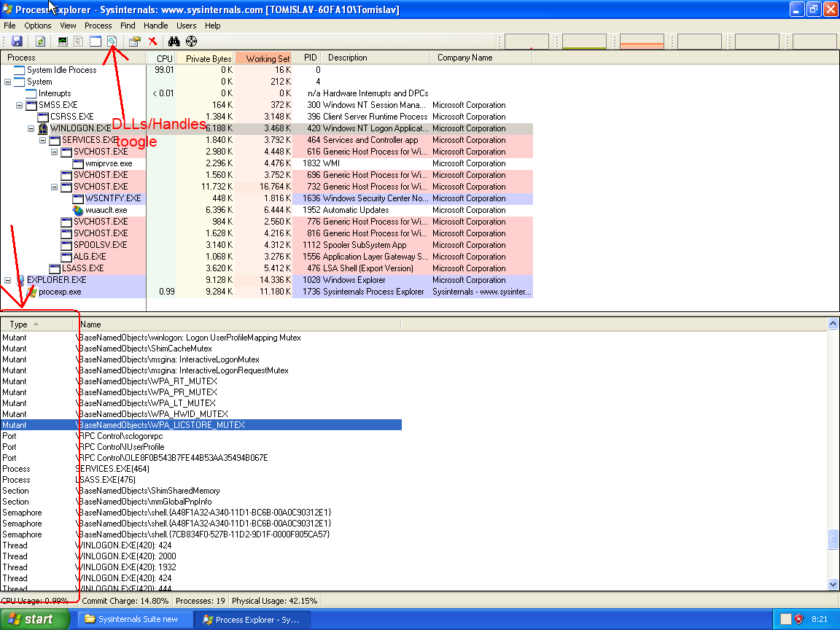Image resolution: width=840 pixels, height=630 pixels.
Task: Click the Refresh Now toolbar icon
Action: (x=40, y=42)
